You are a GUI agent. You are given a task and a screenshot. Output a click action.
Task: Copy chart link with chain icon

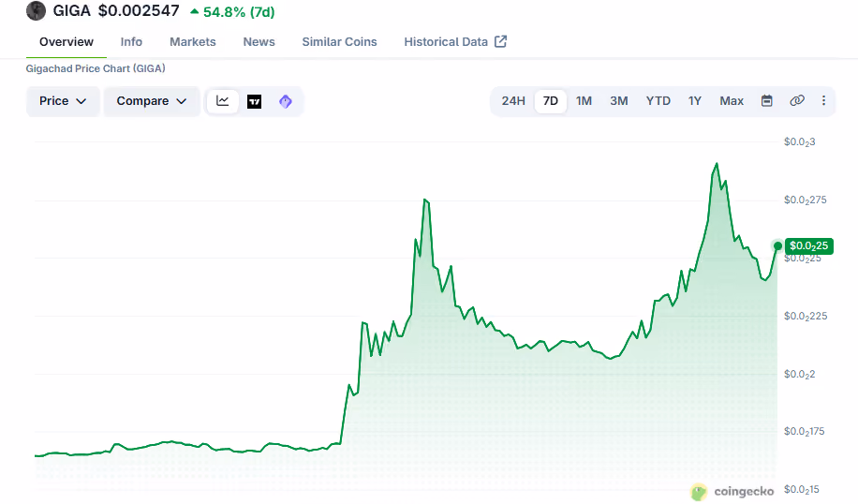click(x=797, y=100)
